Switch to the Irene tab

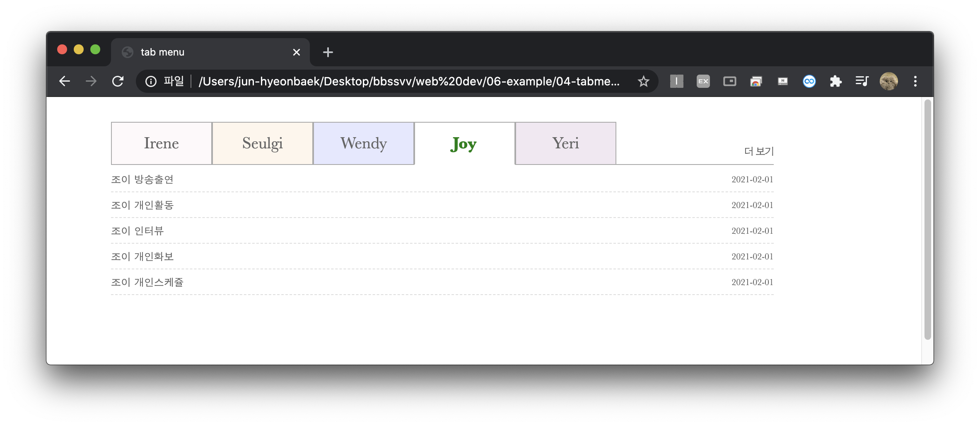(x=162, y=143)
